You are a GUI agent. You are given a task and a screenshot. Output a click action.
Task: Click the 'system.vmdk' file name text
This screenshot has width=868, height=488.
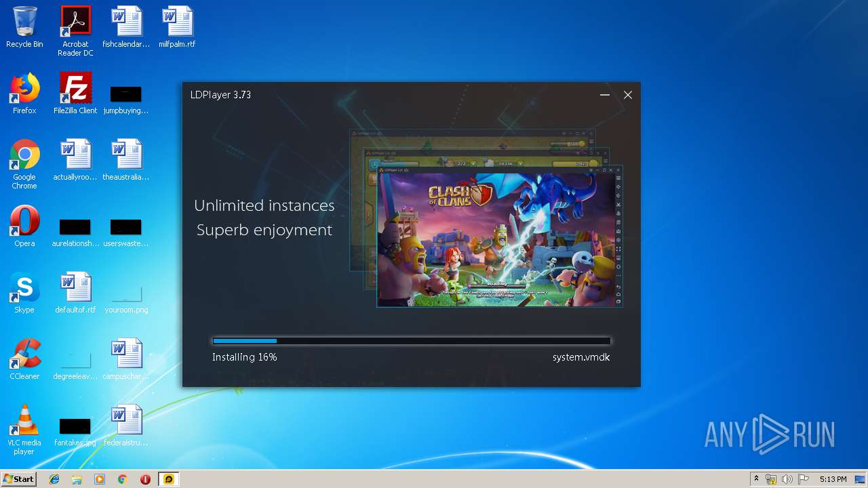(581, 357)
